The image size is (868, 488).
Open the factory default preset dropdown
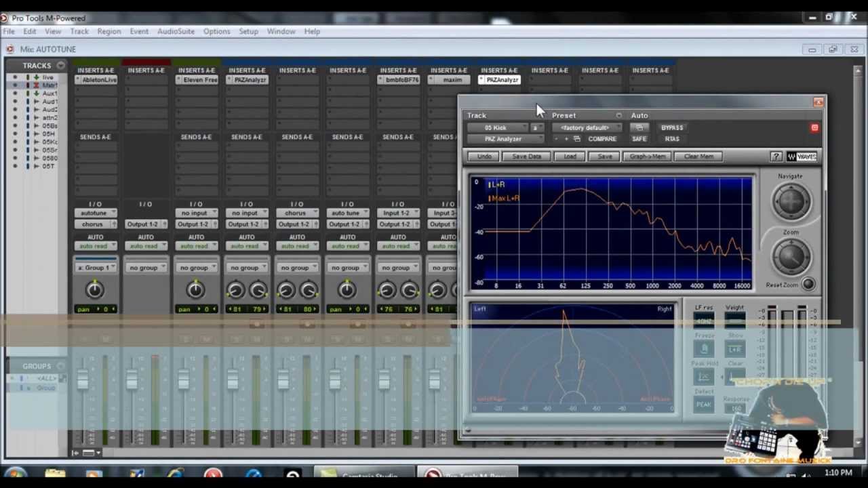point(587,127)
